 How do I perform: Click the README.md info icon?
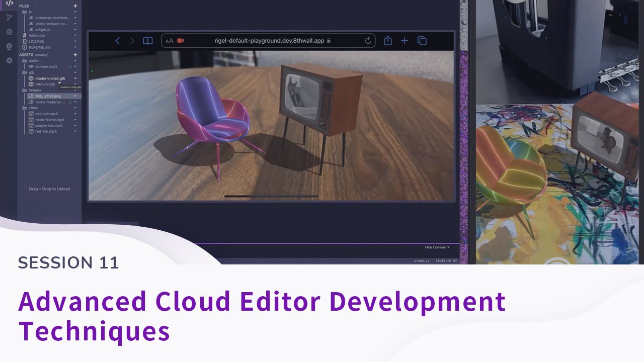click(x=25, y=47)
